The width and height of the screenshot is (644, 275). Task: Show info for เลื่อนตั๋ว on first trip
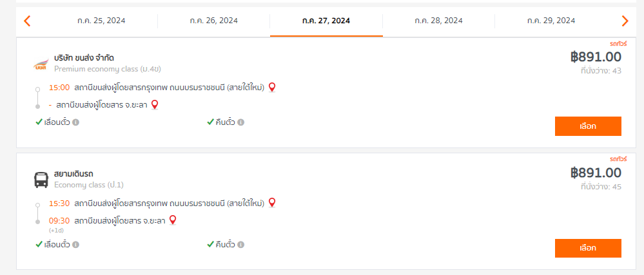pyautogui.click(x=75, y=122)
